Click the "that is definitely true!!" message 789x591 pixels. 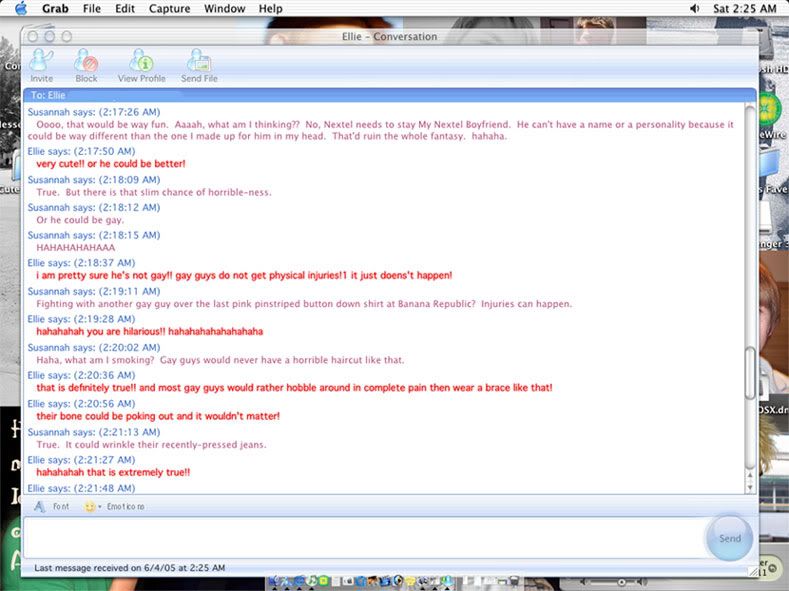click(x=294, y=388)
